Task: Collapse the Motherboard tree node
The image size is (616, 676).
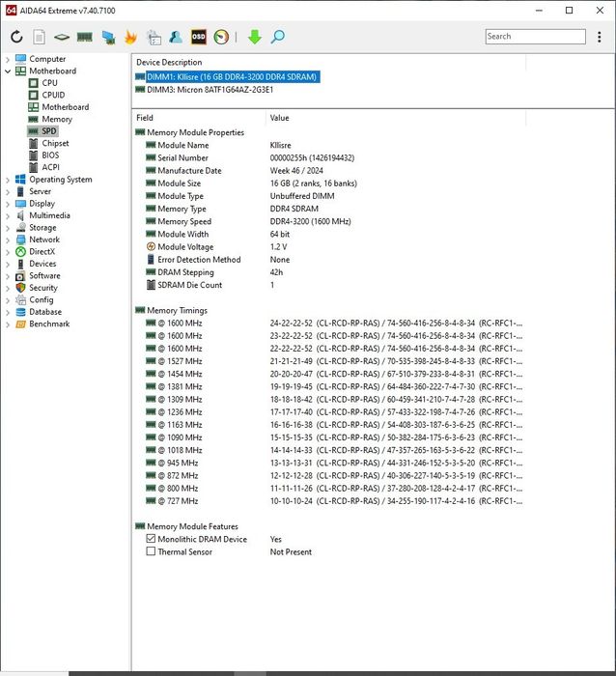Action: [x=8, y=71]
